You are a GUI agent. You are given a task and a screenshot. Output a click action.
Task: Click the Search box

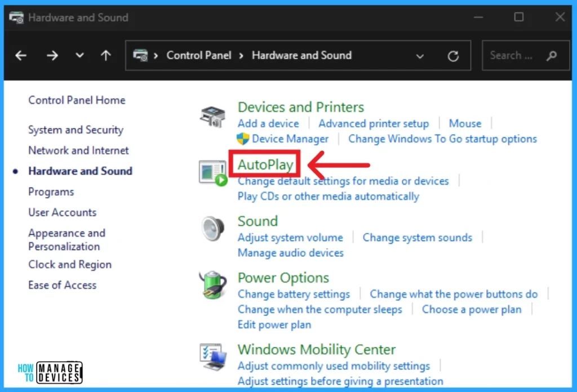(x=526, y=56)
